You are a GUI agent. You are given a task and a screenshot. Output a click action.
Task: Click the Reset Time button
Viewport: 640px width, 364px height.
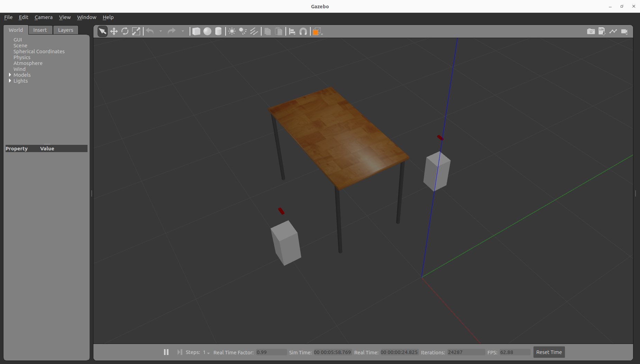[x=549, y=352]
